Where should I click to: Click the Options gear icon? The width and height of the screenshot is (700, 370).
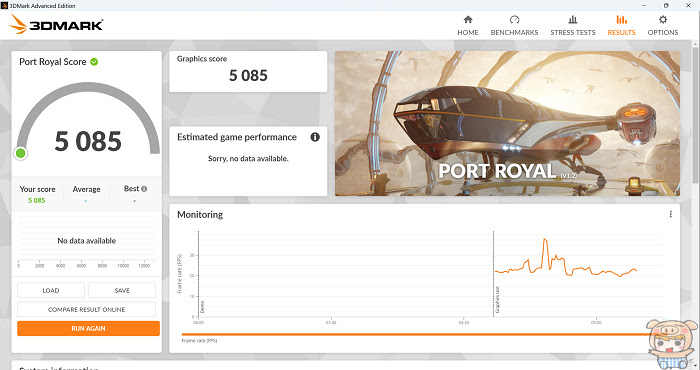[663, 20]
